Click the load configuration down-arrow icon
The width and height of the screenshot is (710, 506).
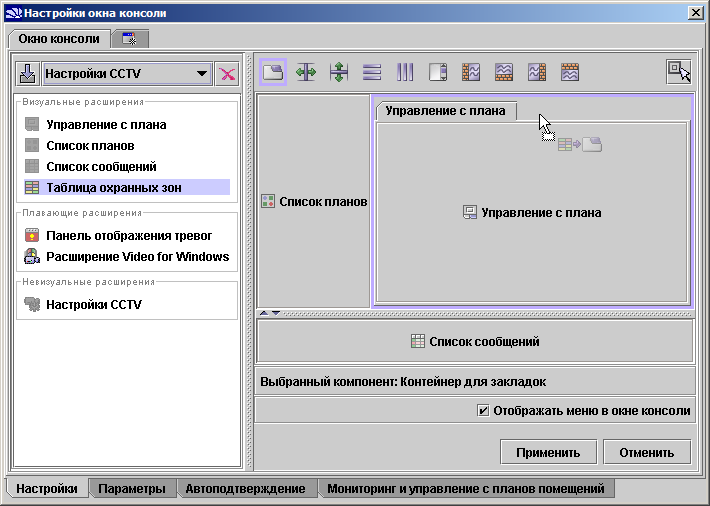click(28, 73)
